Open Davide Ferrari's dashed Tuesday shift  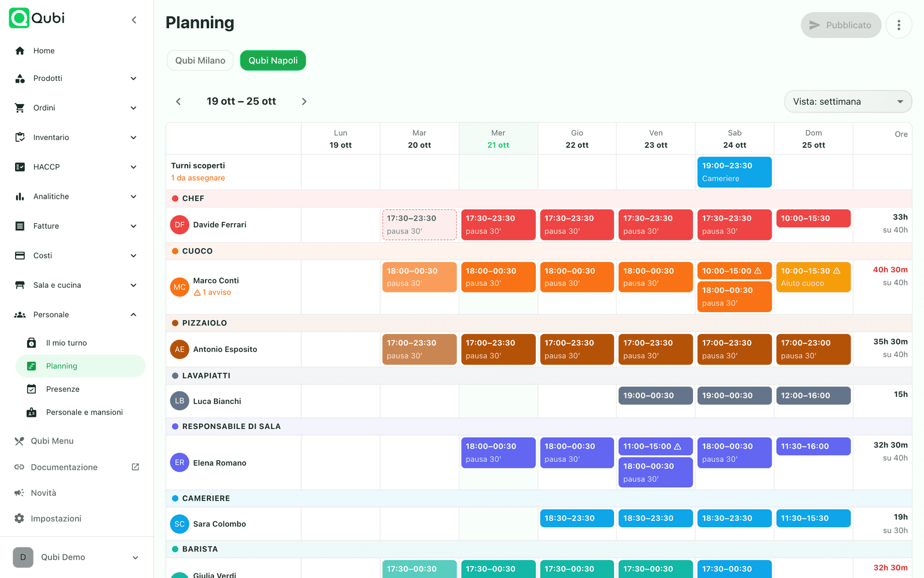[419, 225]
